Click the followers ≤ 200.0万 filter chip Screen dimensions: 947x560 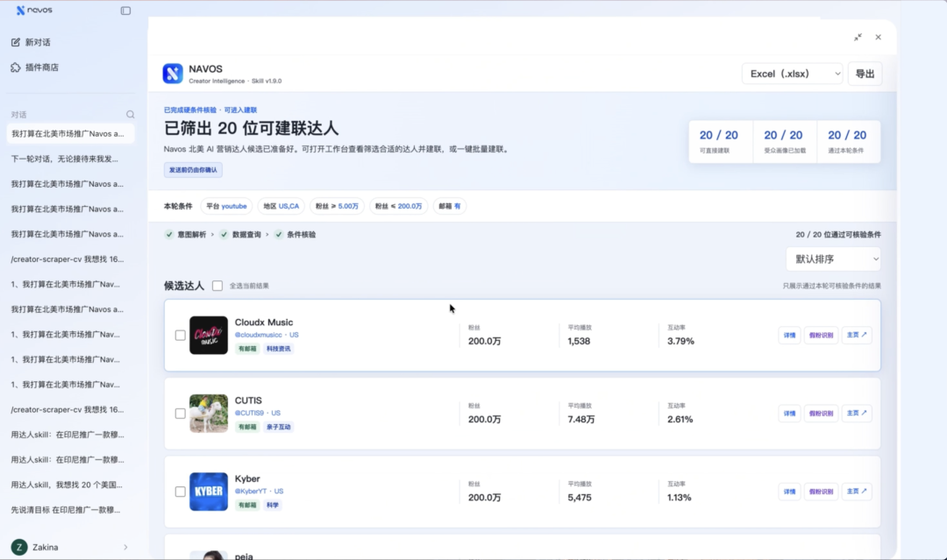pos(399,206)
